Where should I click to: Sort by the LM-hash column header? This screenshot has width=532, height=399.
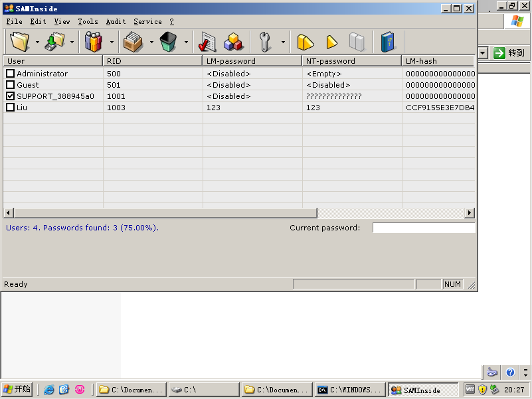pyautogui.click(x=438, y=60)
